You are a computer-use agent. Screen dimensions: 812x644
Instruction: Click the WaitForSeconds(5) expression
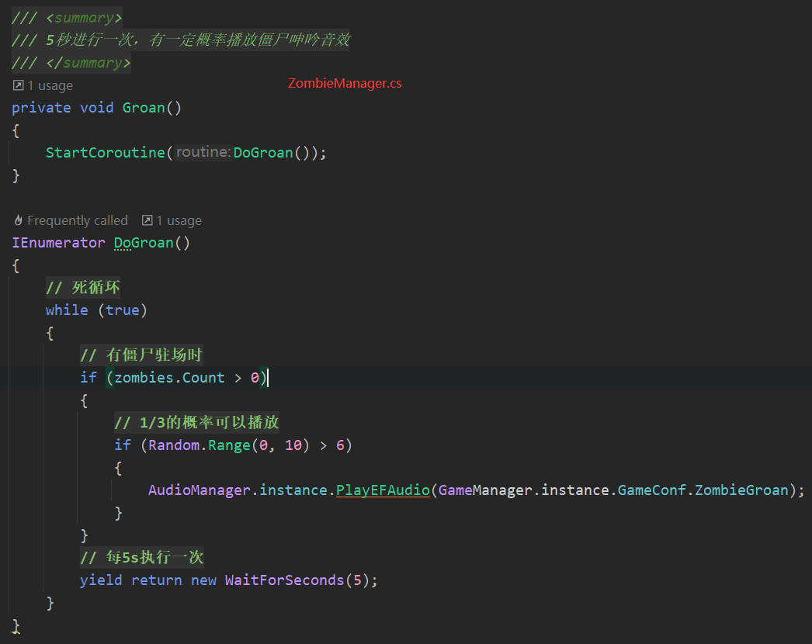point(299,580)
